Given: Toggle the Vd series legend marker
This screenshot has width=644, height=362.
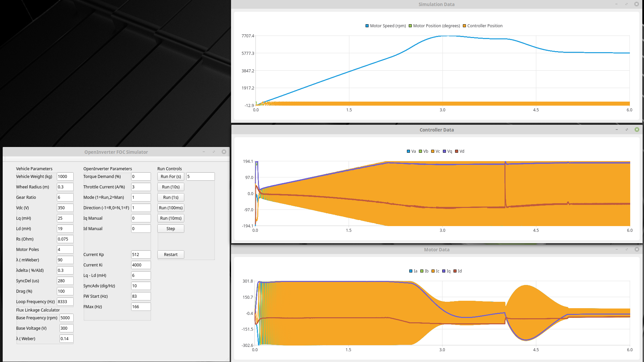Looking at the screenshot, I should pos(457,151).
